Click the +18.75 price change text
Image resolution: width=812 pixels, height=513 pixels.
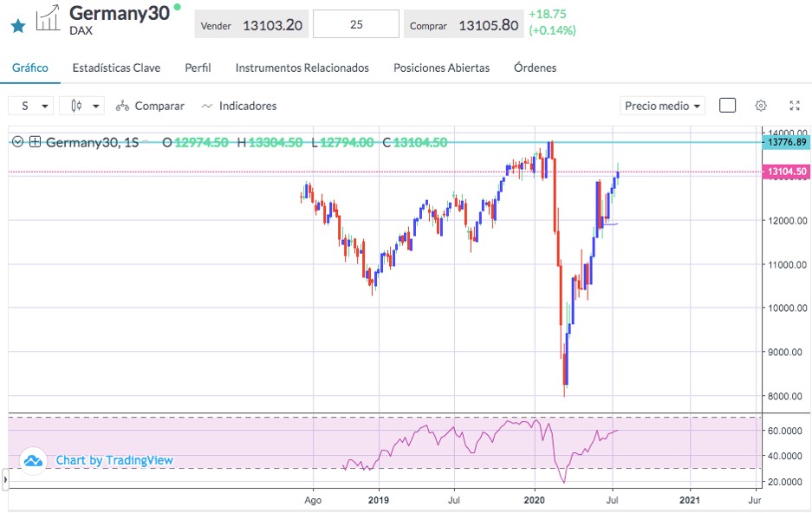(x=548, y=15)
